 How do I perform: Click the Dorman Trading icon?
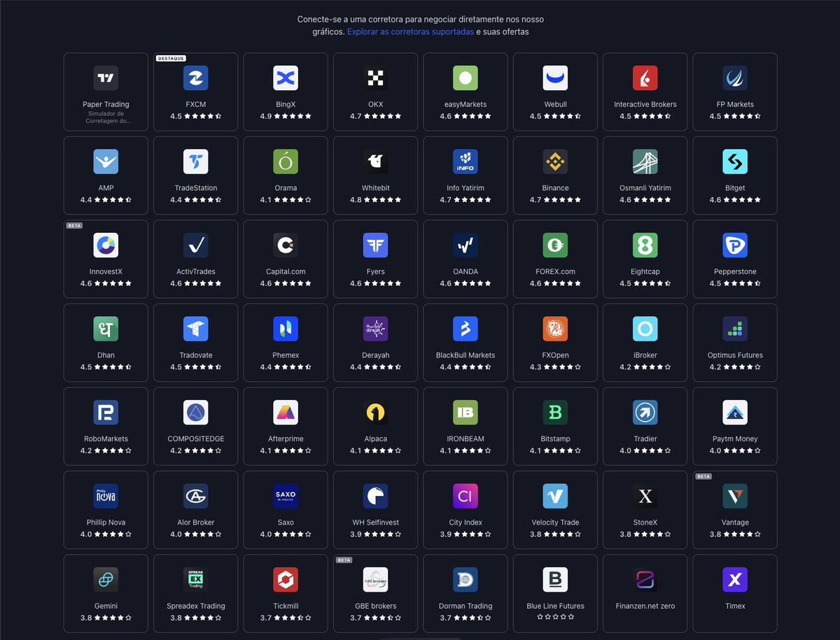465,580
